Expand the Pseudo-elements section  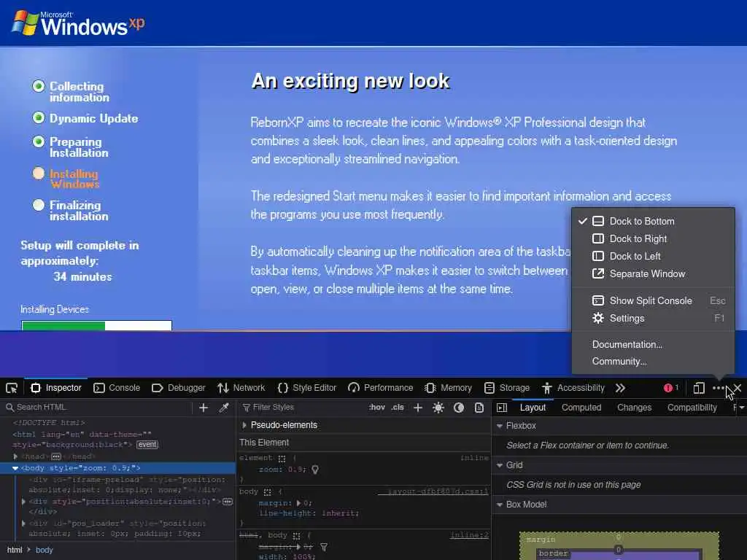click(x=244, y=425)
